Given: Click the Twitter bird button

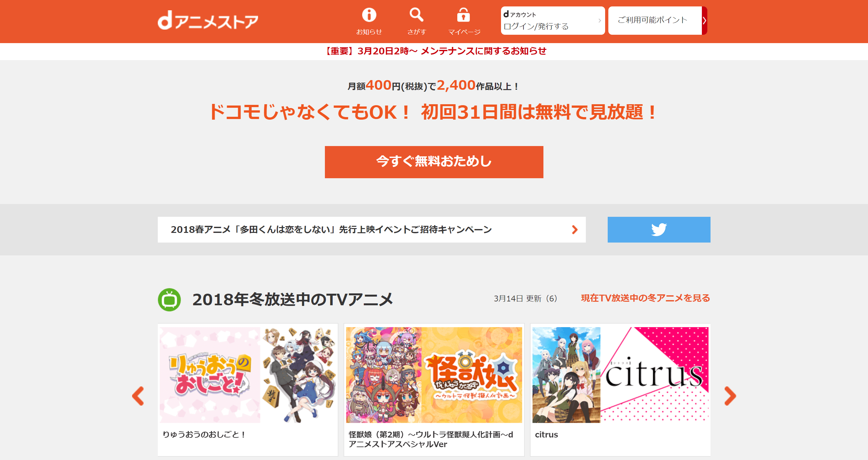Looking at the screenshot, I should click(659, 230).
